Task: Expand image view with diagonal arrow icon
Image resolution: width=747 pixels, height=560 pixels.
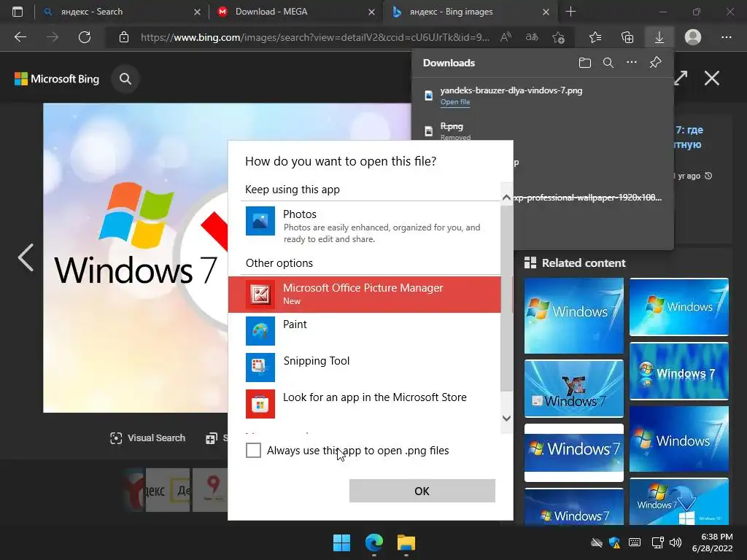Action: point(681,78)
